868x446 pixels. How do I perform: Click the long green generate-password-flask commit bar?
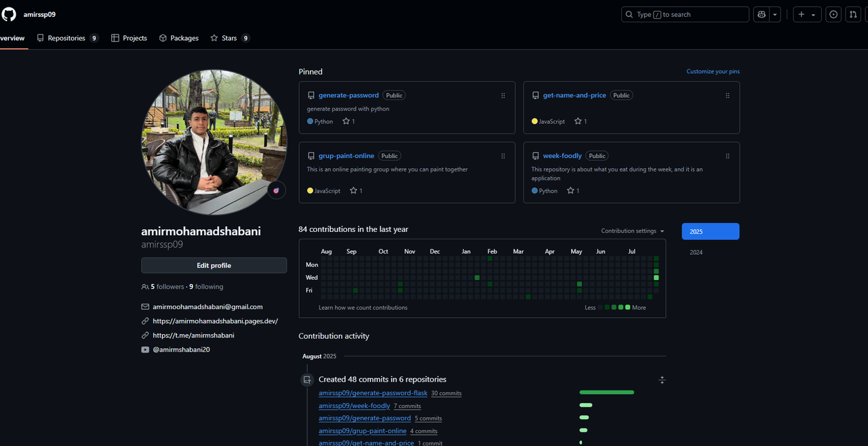tap(607, 392)
